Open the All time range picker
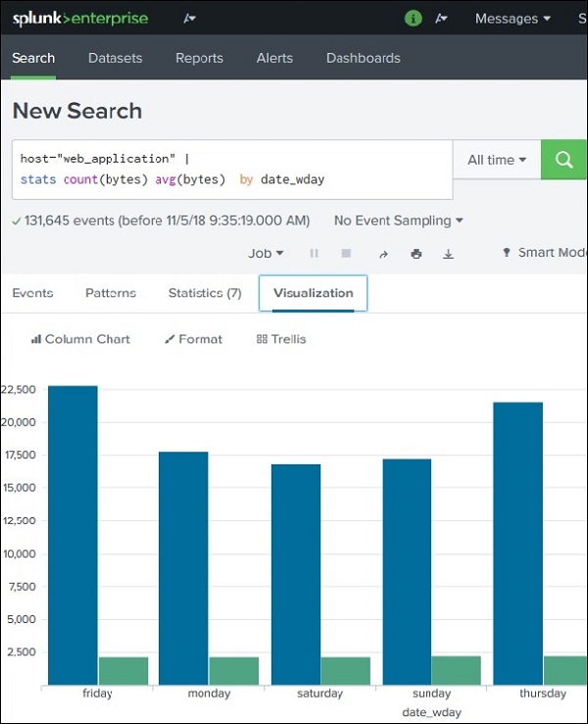 tap(497, 160)
